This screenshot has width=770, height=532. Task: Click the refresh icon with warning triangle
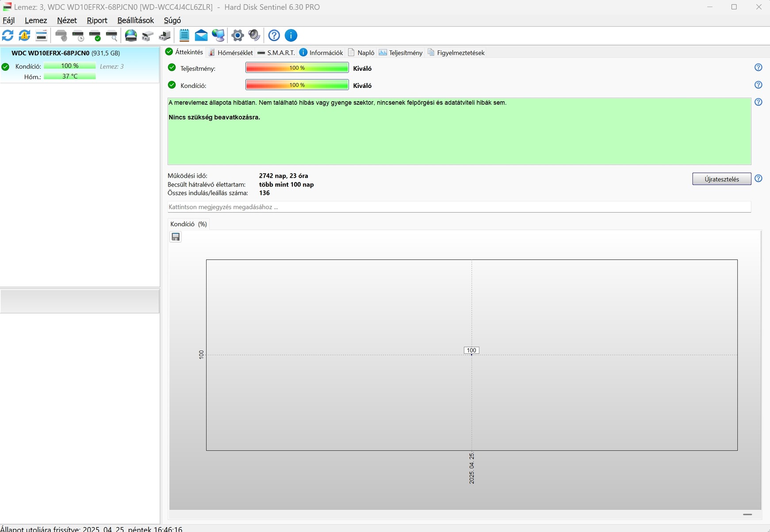[x=25, y=35]
